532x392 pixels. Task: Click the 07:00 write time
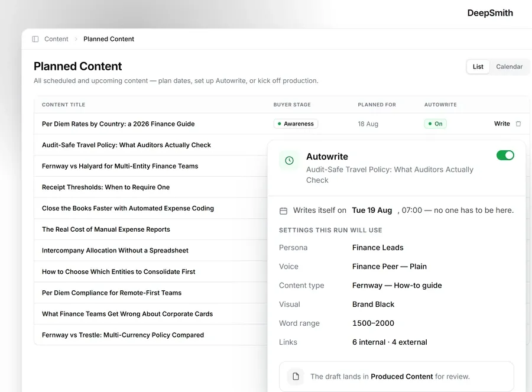(412, 210)
